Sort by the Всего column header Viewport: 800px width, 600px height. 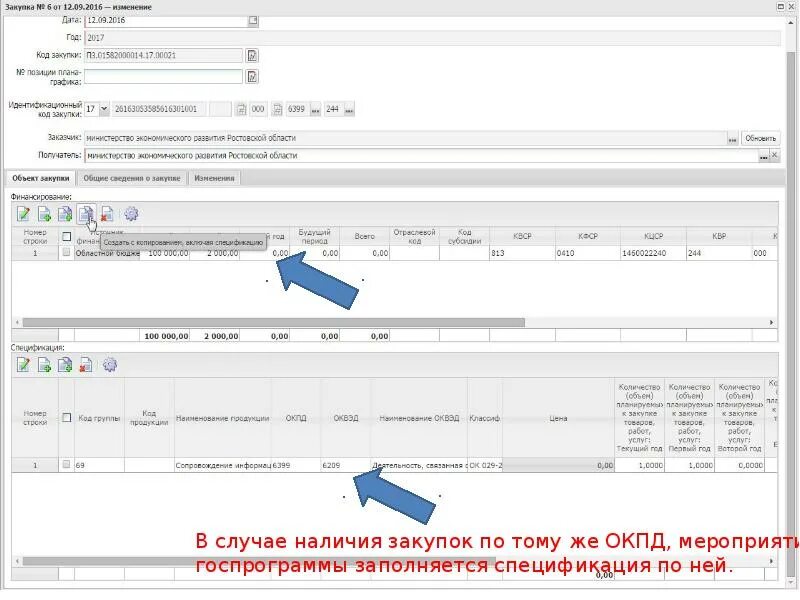coord(365,236)
